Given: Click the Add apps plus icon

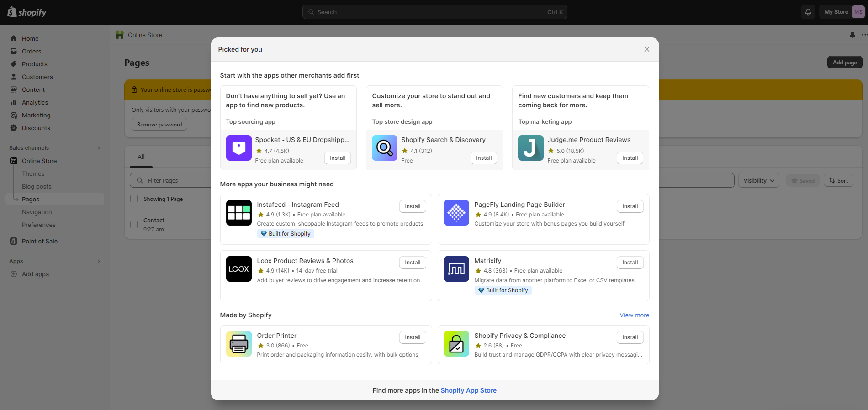Looking at the screenshot, I should [x=14, y=274].
